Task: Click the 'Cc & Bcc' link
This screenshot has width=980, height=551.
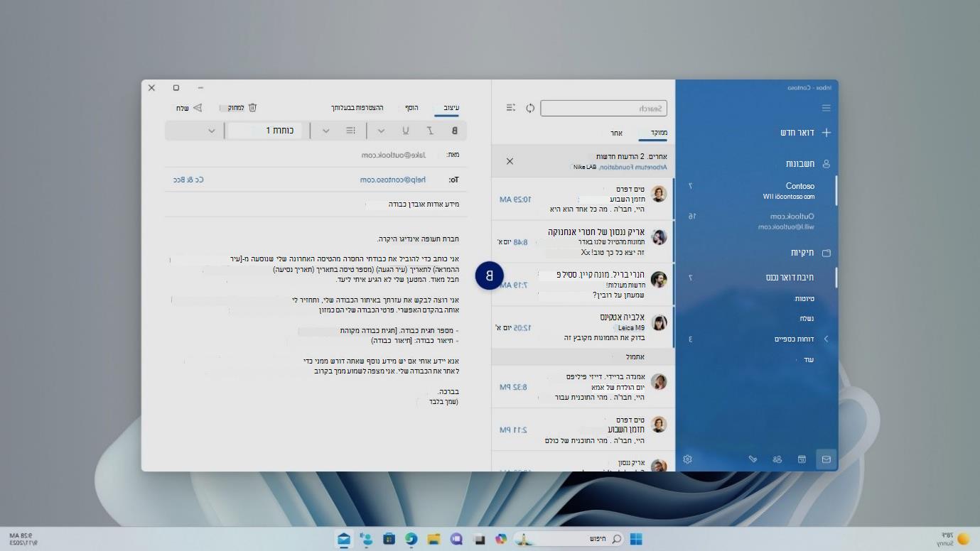Action: coord(188,180)
